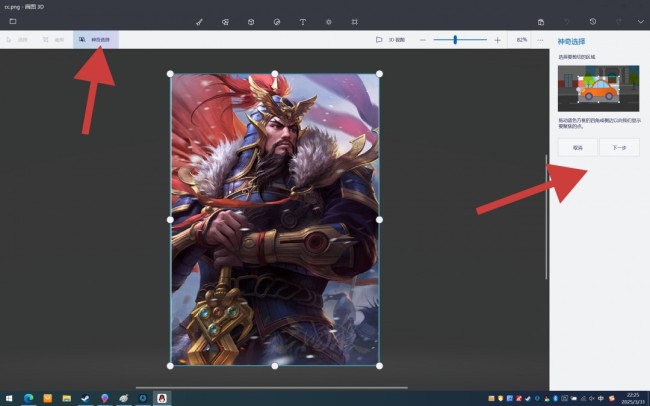Image resolution: width=650 pixels, height=406 pixels.
Task: Expand the top-right chevron menu
Action: point(640,22)
